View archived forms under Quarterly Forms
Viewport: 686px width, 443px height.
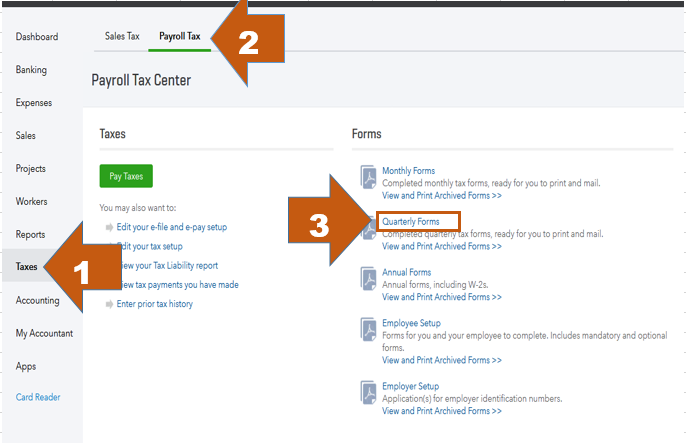(442, 246)
